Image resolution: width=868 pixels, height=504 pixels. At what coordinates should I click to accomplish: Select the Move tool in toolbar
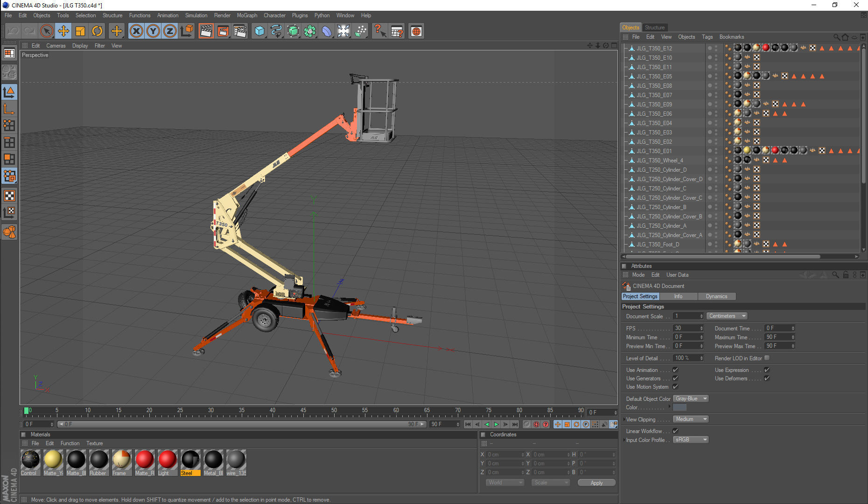(63, 31)
